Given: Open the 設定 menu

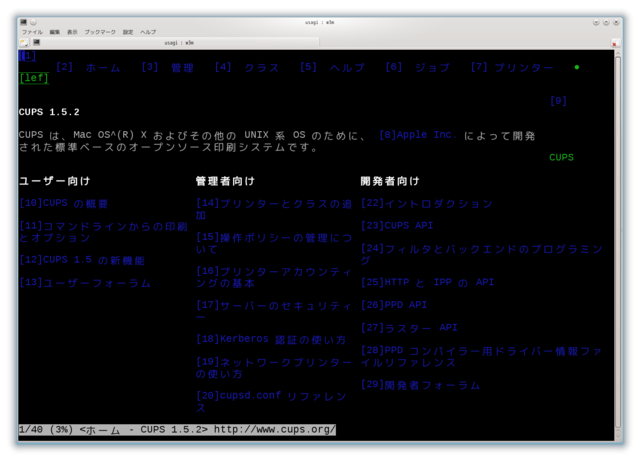Looking at the screenshot, I should pos(128,32).
